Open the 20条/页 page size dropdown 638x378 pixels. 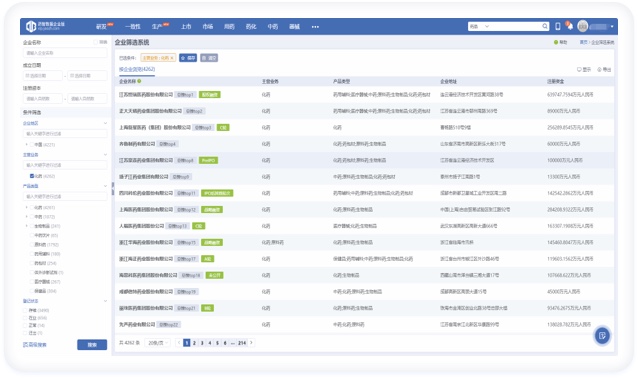158,343
